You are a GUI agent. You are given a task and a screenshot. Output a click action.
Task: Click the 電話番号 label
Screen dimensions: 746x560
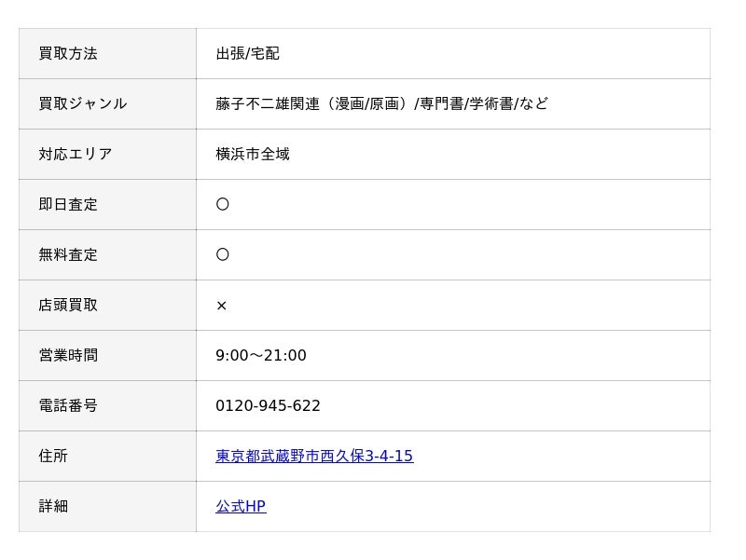pyautogui.click(x=68, y=405)
